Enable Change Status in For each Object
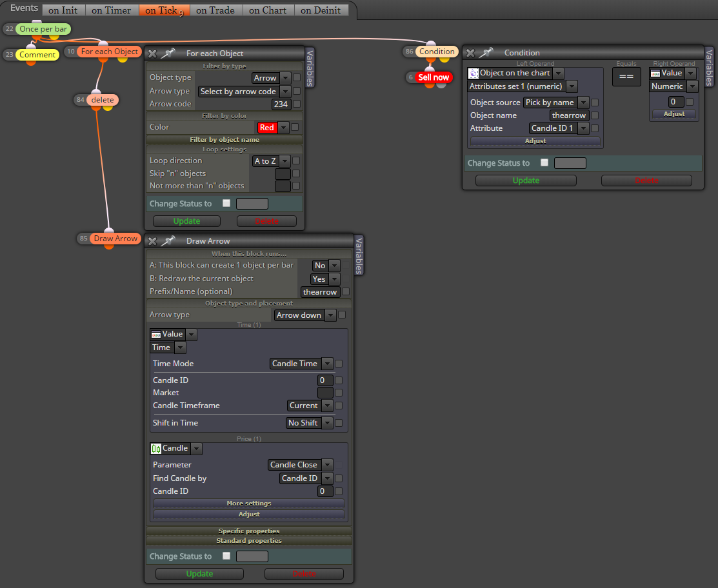 pyautogui.click(x=226, y=203)
